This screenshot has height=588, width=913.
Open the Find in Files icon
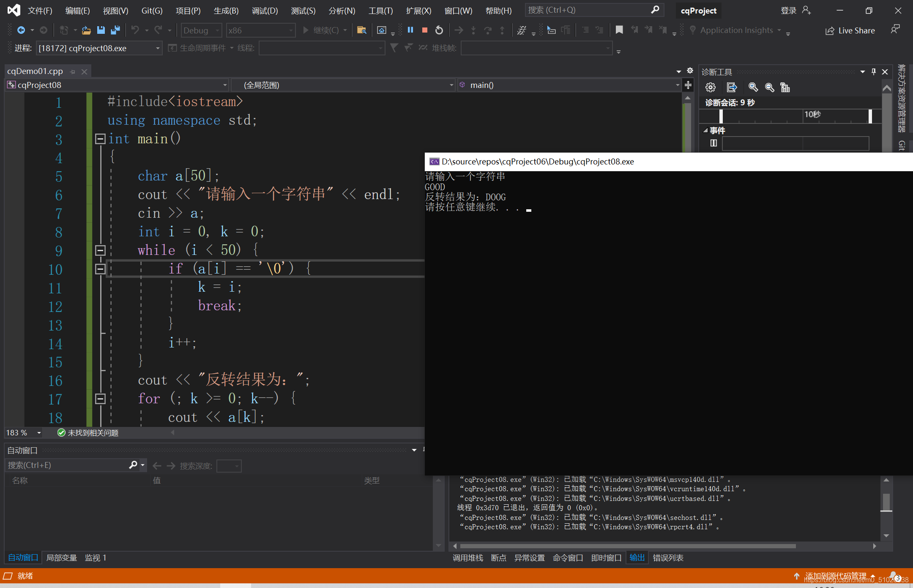point(361,30)
